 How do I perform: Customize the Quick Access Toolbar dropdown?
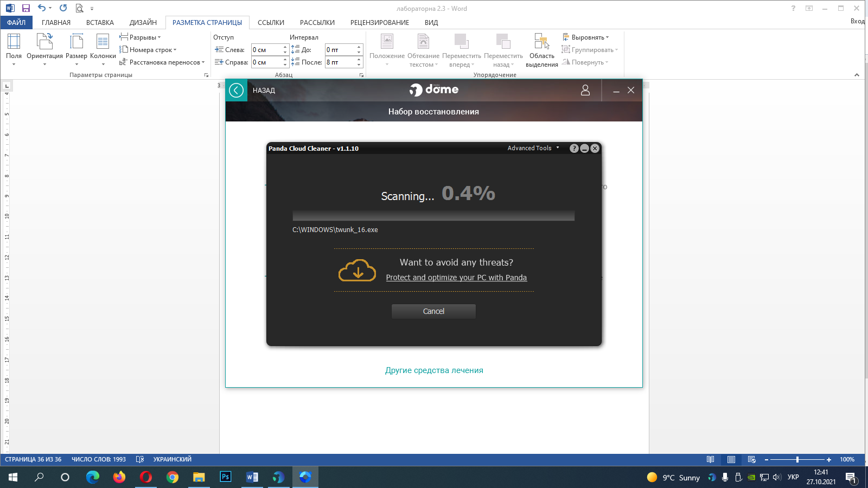click(92, 9)
